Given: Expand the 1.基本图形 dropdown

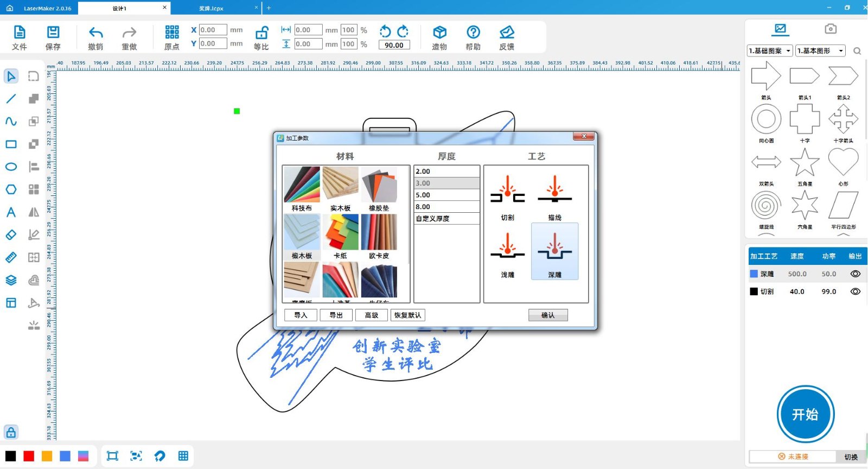Looking at the screenshot, I should point(820,51).
